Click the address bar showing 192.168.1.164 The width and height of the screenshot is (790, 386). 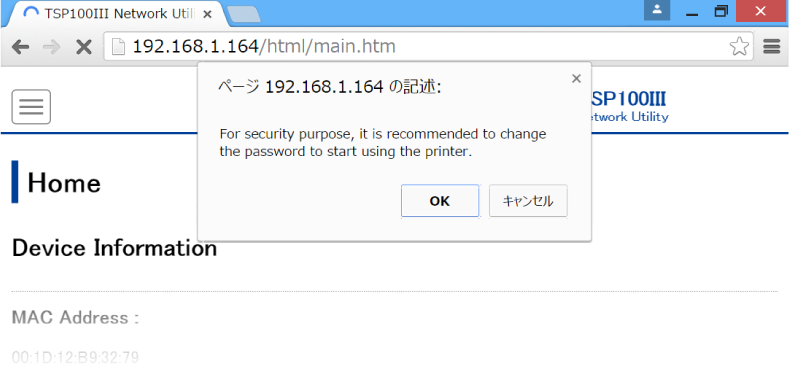pyautogui.click(x=428, y=47)
